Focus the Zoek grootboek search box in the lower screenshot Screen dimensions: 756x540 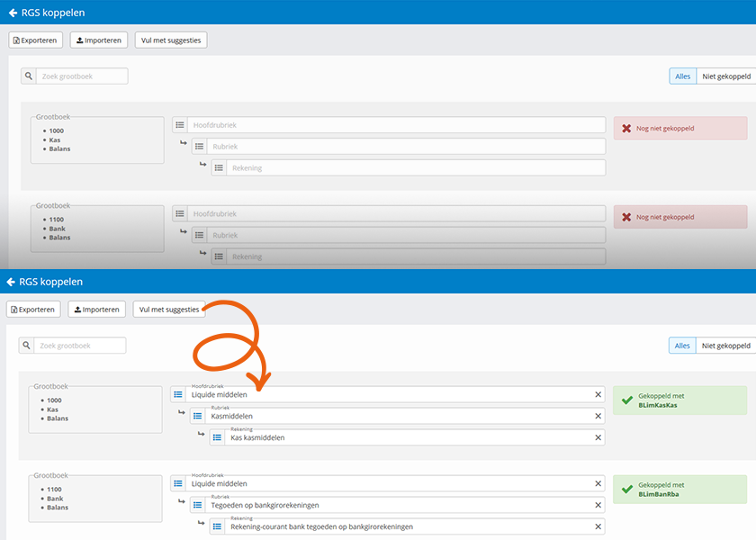click(x=80, y=346)
